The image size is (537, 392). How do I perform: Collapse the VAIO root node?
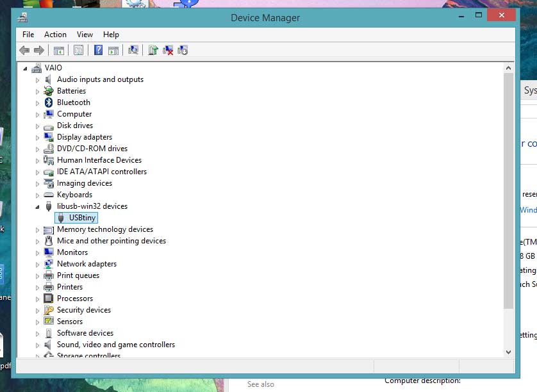tap(25, 69)
